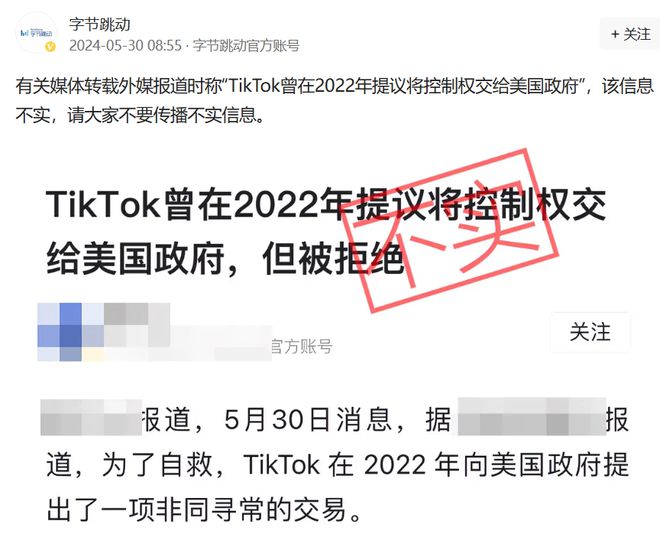
Task: Open headline TikTok曾在2022年提议将控制权交
Action: coord(326,206)
